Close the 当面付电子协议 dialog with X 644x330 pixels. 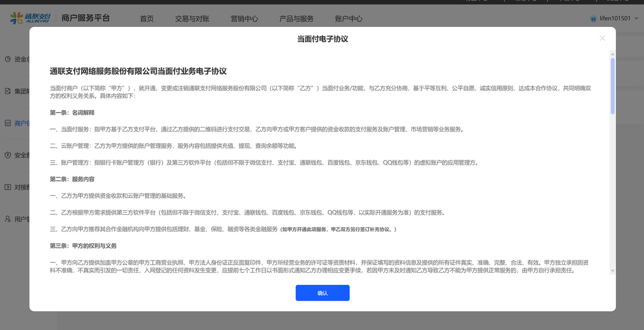pyautogui.click(x=602, y=38)
